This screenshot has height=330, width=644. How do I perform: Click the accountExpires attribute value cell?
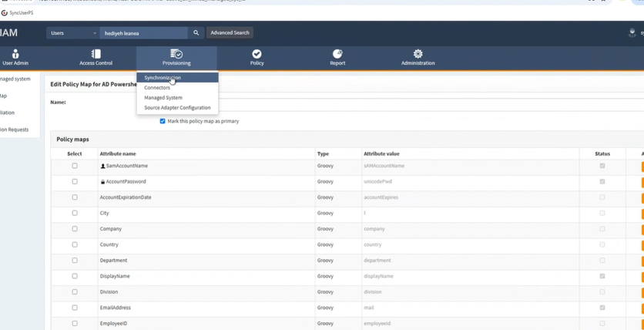381,197
